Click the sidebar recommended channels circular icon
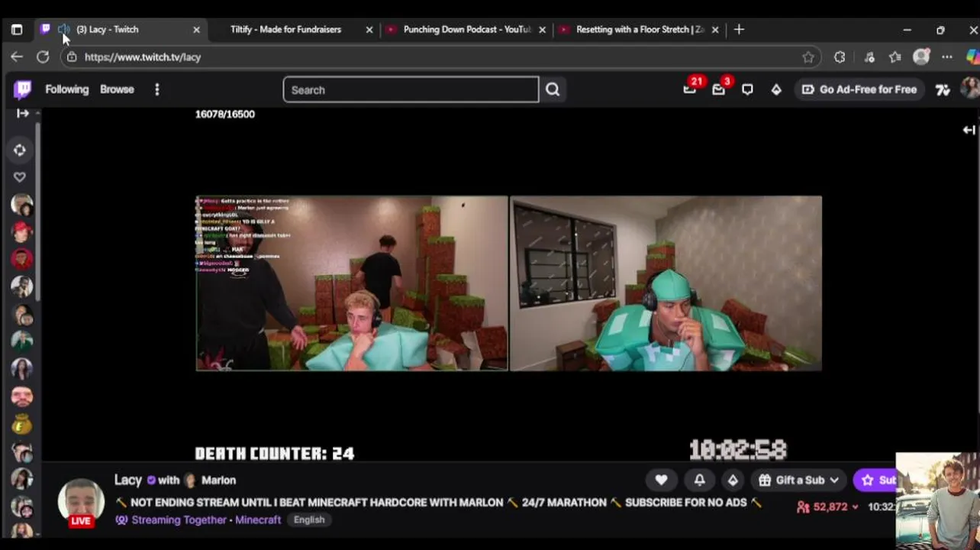This screenshot has width=980, height=550. click(21, 150)
